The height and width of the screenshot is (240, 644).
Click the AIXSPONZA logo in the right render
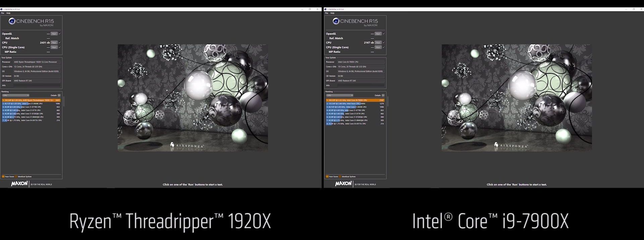pos(511,146)
